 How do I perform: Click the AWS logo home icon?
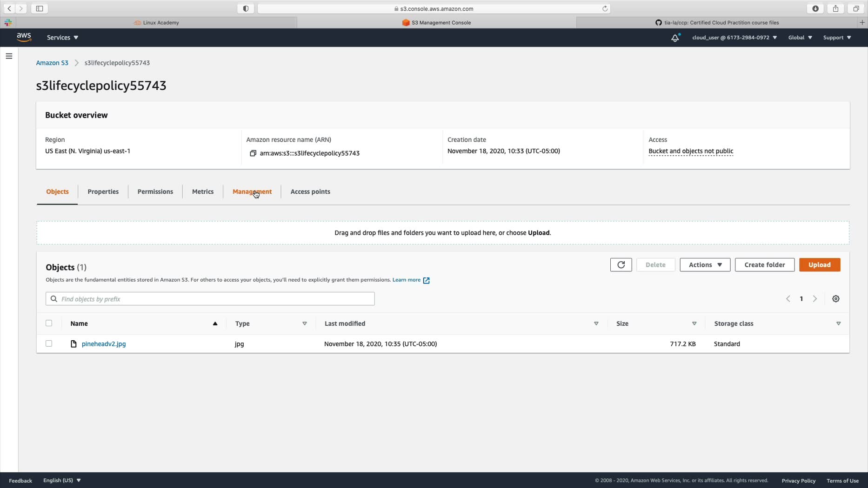click(x=24, y=37)
